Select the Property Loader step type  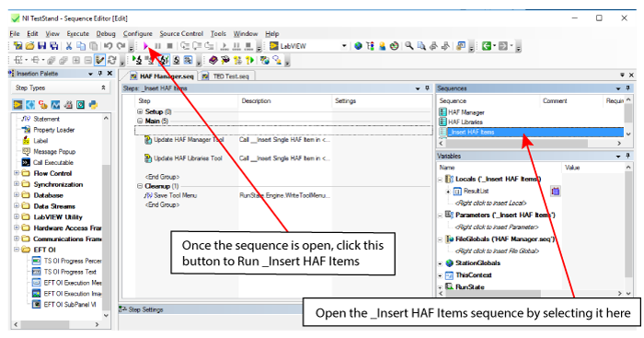[x=49, y=130]
